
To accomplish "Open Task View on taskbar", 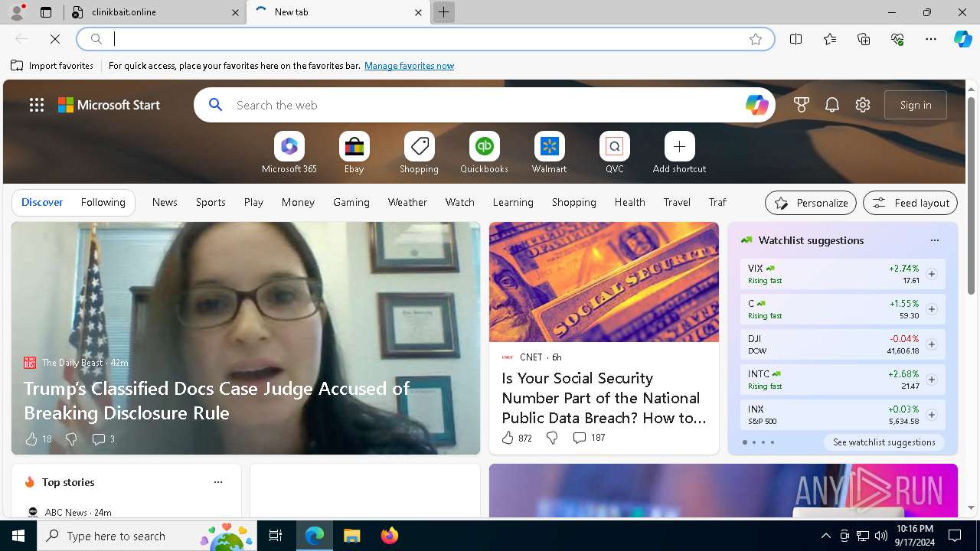I will [276, 536].
